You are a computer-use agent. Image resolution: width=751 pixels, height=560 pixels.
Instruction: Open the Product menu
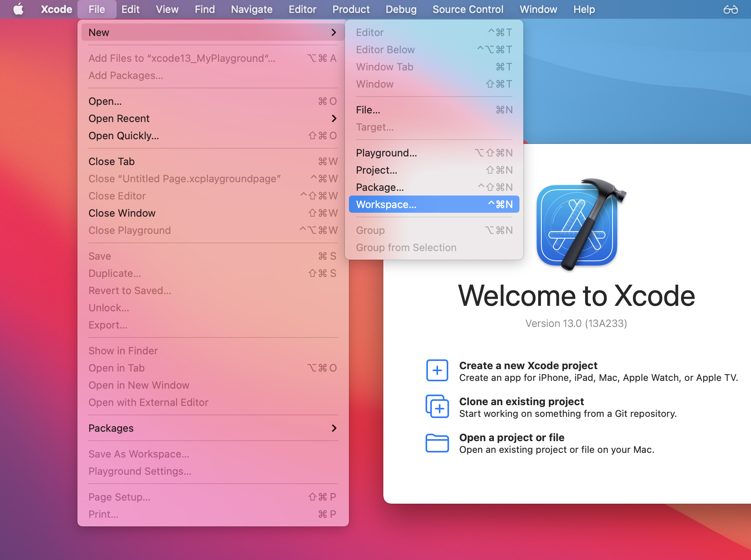(351, 9)
